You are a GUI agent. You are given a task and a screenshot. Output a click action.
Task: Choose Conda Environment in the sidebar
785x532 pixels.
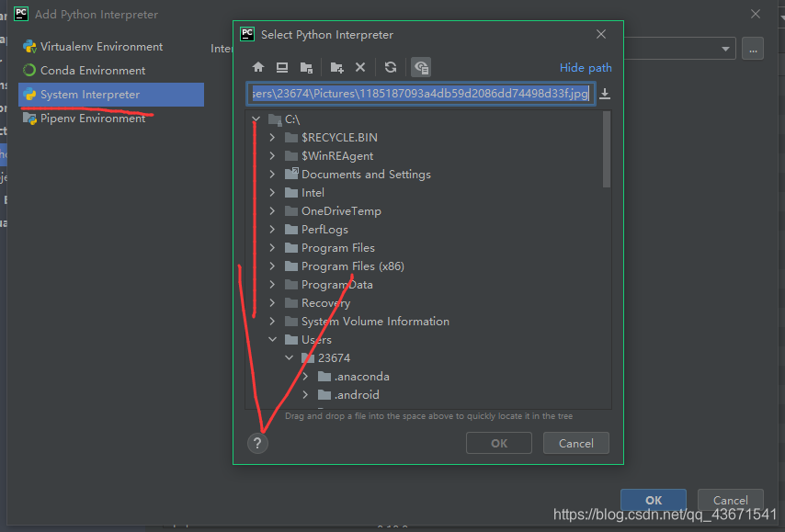111,71
